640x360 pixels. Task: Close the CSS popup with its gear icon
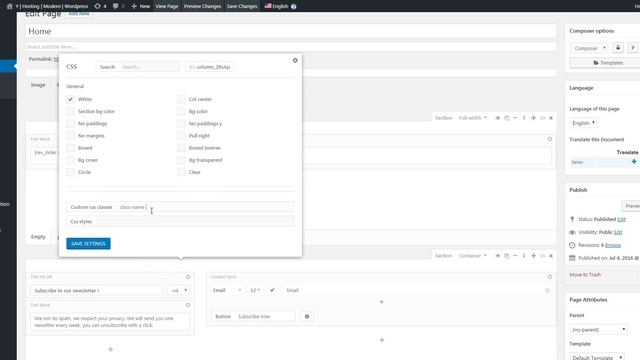click(x=295, y=60)
